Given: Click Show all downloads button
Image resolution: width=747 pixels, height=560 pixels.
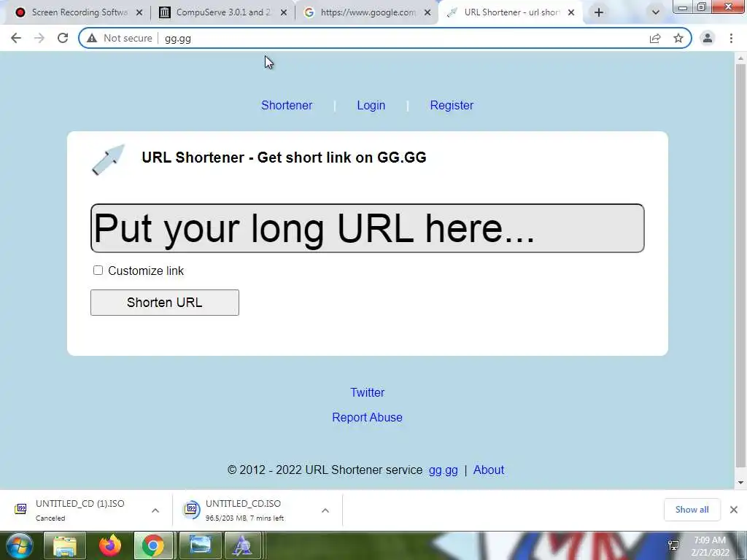Looking at the screenshot, I should 692,510.
